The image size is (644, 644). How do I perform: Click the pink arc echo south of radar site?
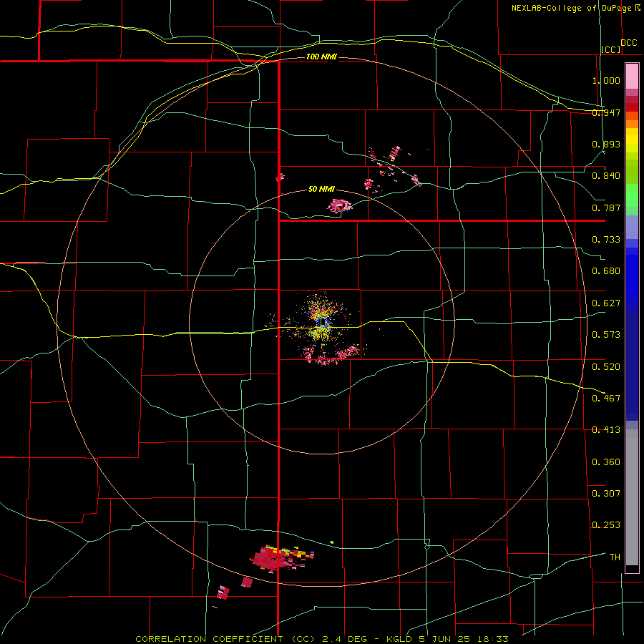point(331,356)
